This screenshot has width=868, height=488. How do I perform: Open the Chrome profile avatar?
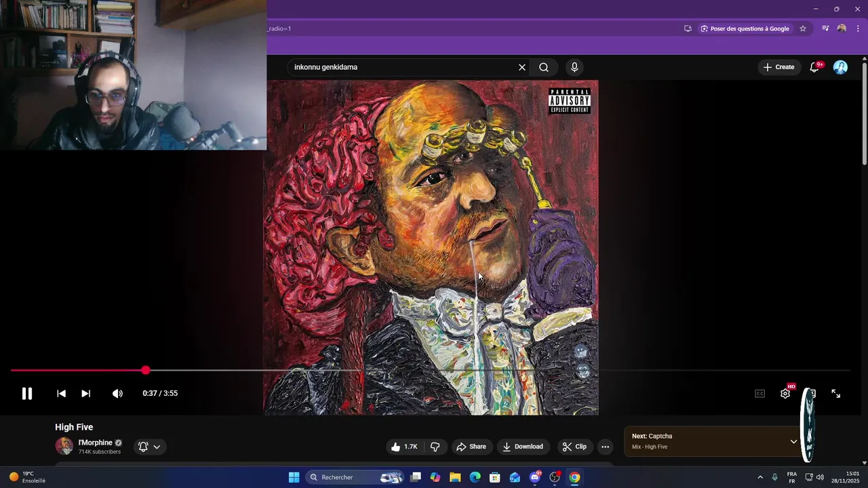[x=842, y=28]
